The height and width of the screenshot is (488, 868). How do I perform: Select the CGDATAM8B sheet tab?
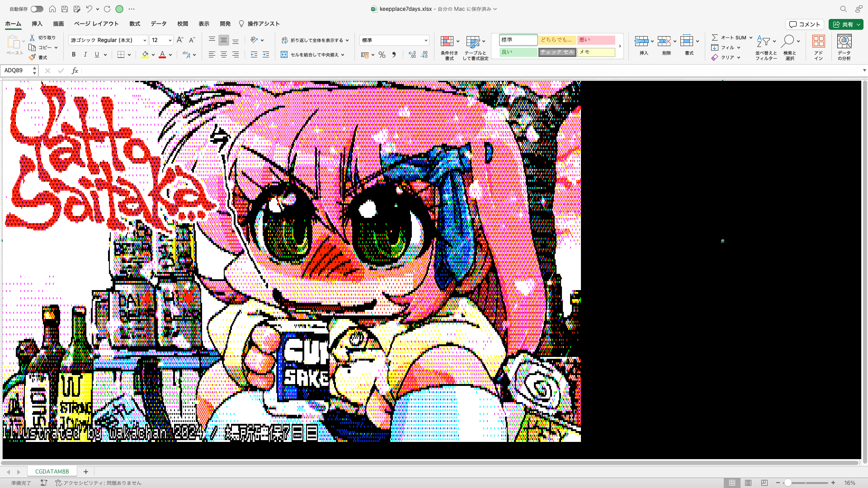tap(52, 471)
